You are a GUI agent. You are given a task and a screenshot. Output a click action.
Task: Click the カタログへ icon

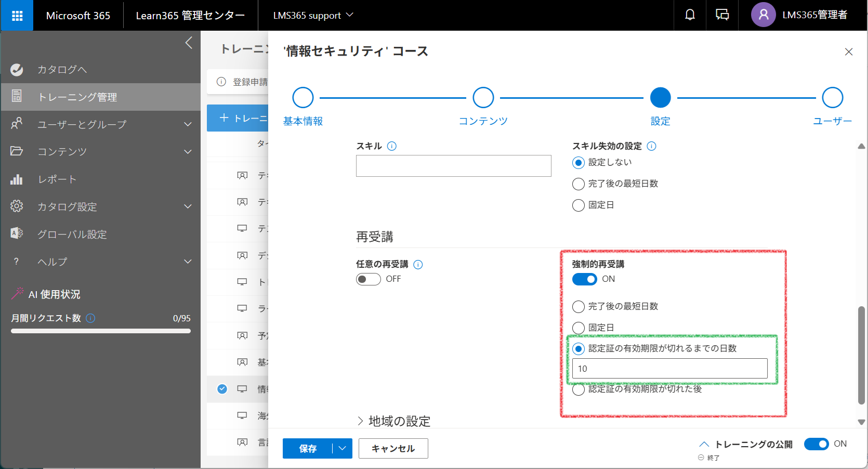[17, 69]
